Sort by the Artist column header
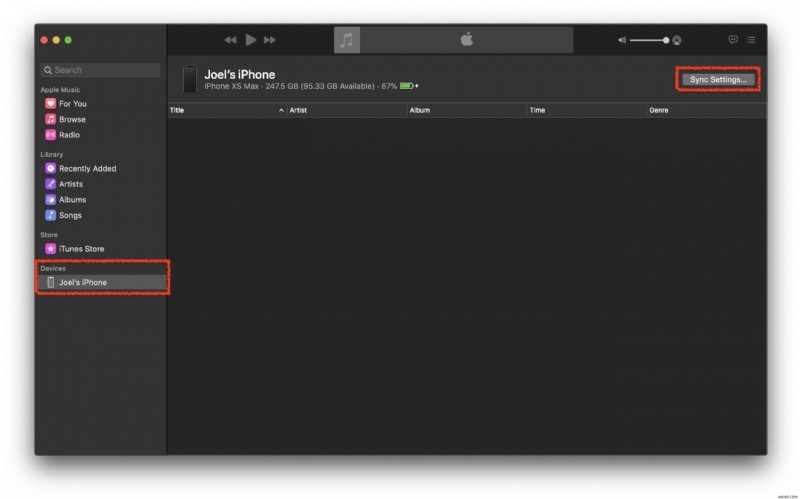800x499 pixels. tap(345, 110)
